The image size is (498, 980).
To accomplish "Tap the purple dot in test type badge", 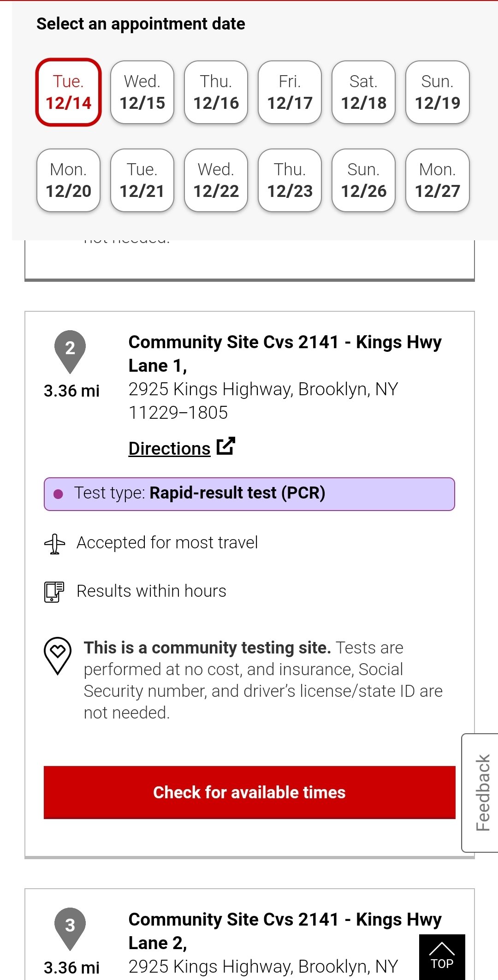I will tap(58, 494).
